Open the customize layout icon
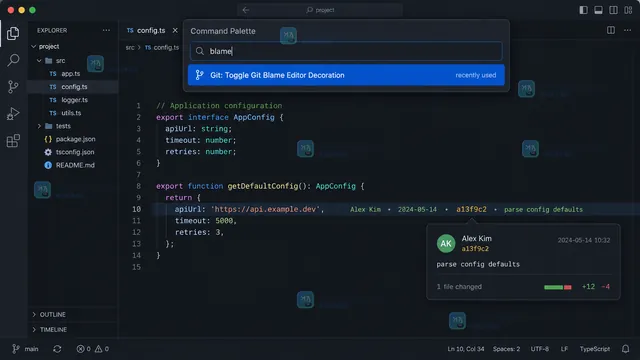Image resolution: width=640 pixels, height=360 pixels. [628, 10]
